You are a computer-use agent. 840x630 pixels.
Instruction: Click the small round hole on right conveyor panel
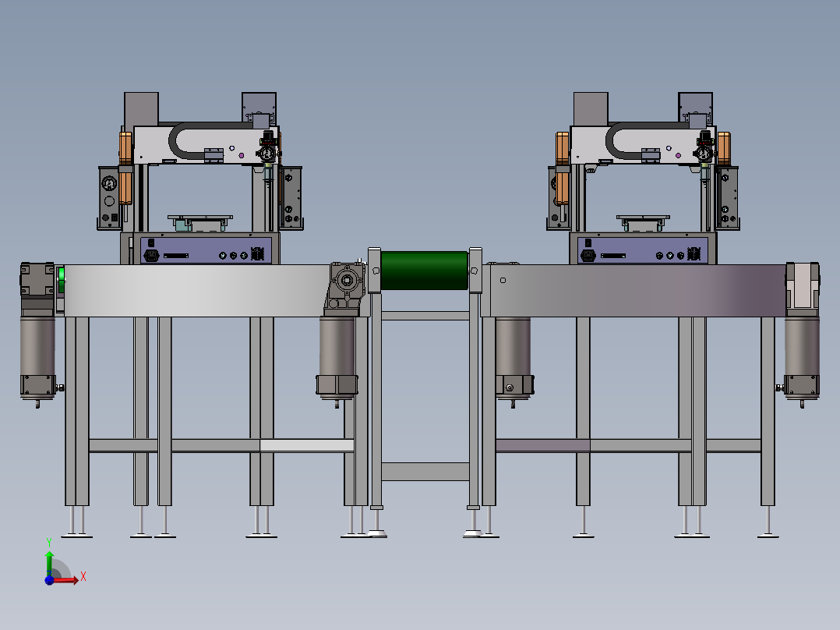point(503,280)
